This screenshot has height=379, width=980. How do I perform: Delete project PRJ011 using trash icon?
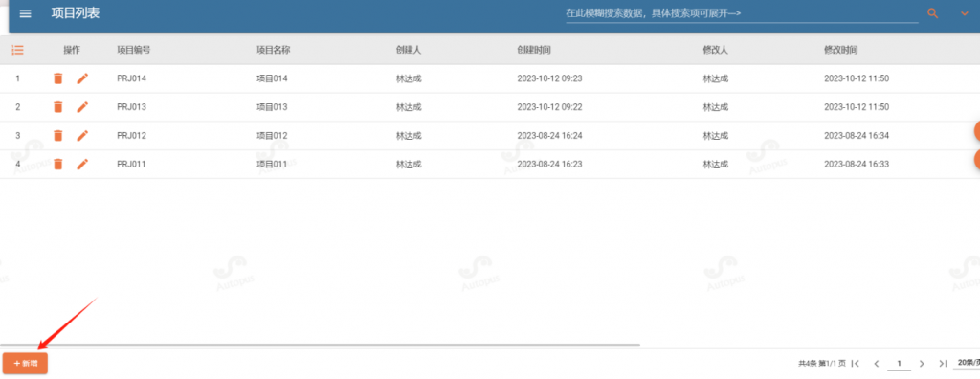click(x=58, y=164)
